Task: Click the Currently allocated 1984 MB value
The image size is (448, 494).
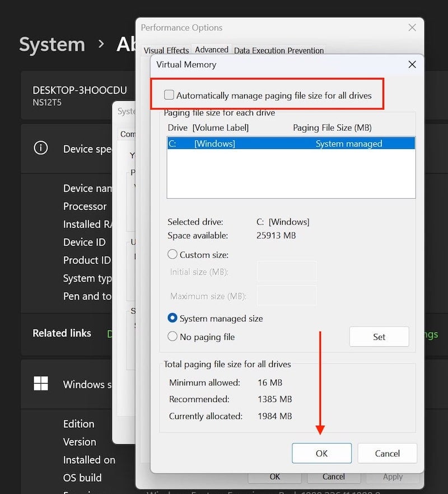Action: click(x=275, y=416)
